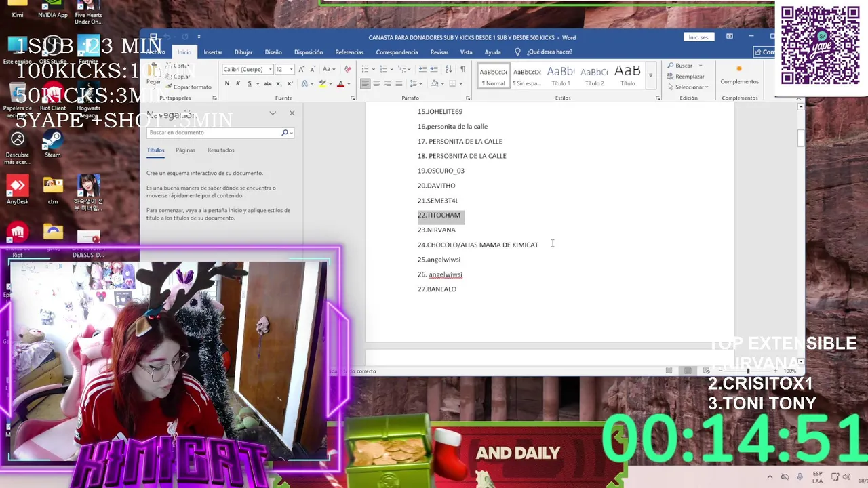The width and height of the screenshot is (868, 488).
Task: Toggle underline formatting (S button)
Action: (249, 83)
